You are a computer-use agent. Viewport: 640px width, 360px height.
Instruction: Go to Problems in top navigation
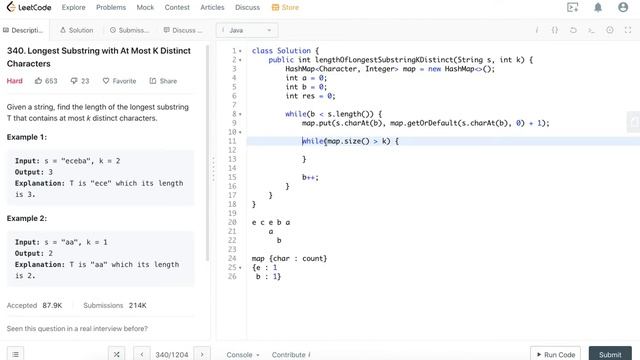click(x=111, y=7)
